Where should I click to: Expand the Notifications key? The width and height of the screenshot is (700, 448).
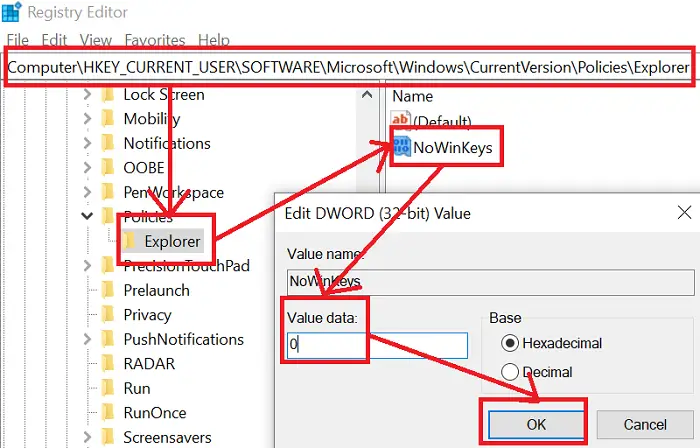[x=88, y=143]
